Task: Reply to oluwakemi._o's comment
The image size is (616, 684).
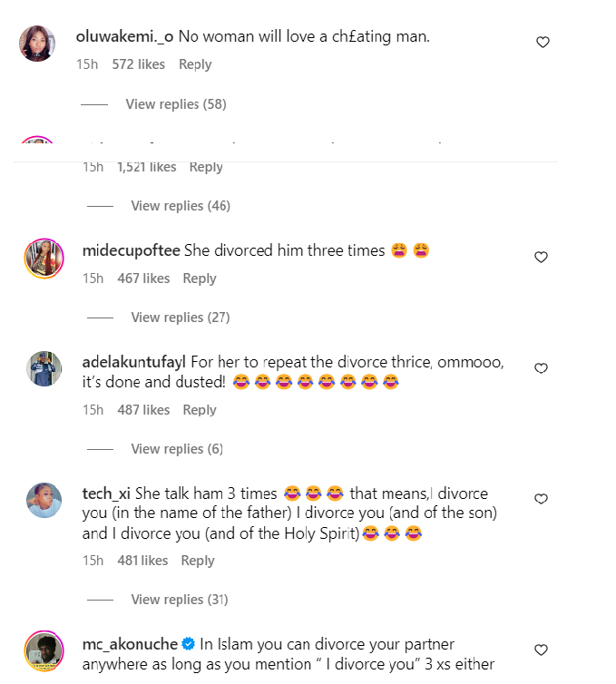Action: click(195, 64)
